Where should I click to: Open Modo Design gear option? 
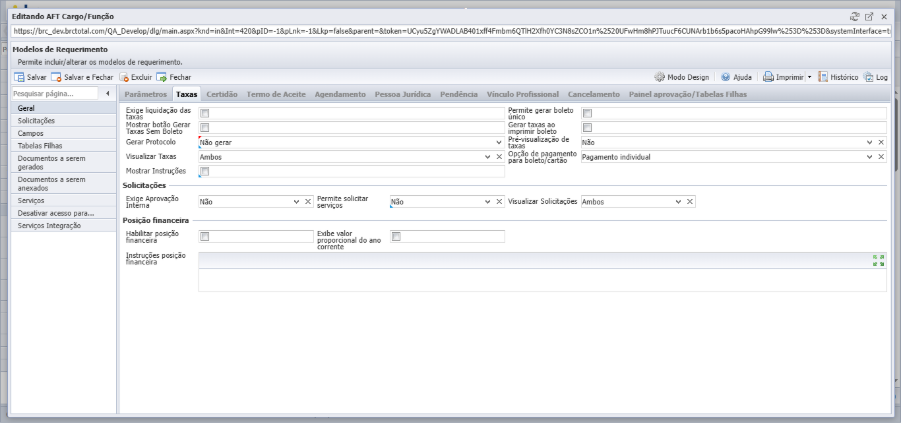tap(681, 77)
